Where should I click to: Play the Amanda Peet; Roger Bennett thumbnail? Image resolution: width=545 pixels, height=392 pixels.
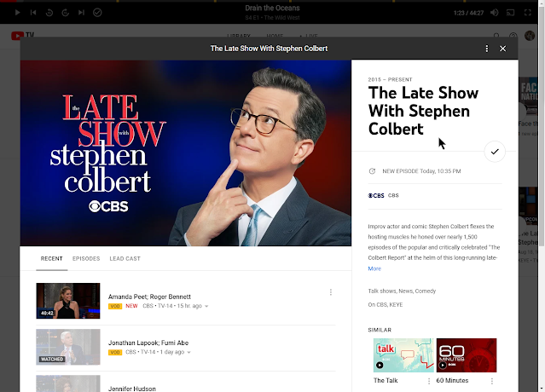click(68, 301)
